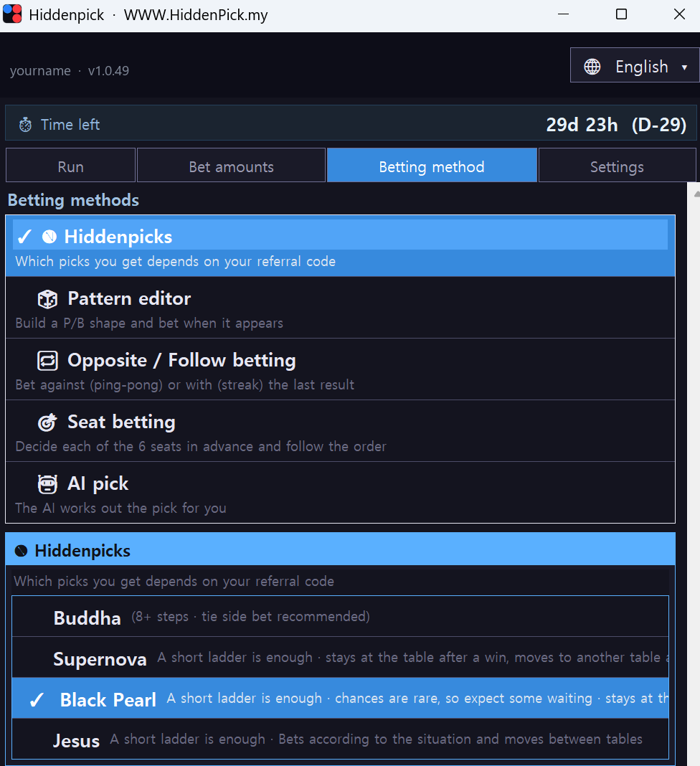Choose the Seat betting method
This screenshot has width=700, height=766.
pyautogui.click(x=340, y=431)
